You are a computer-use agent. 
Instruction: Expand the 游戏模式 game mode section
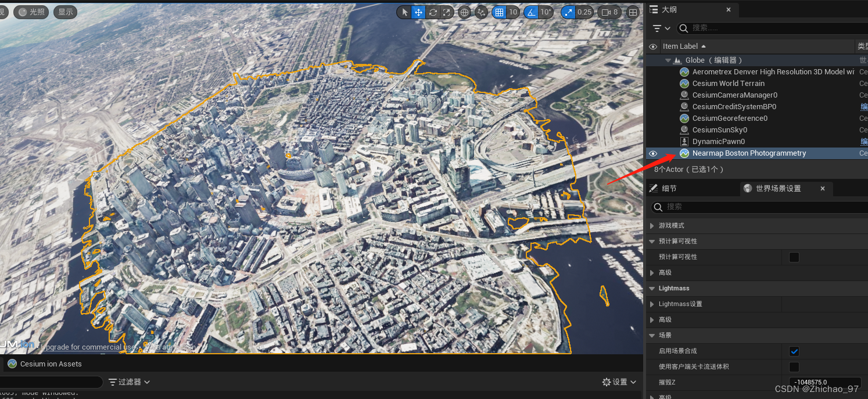click(x=651, y=225)
